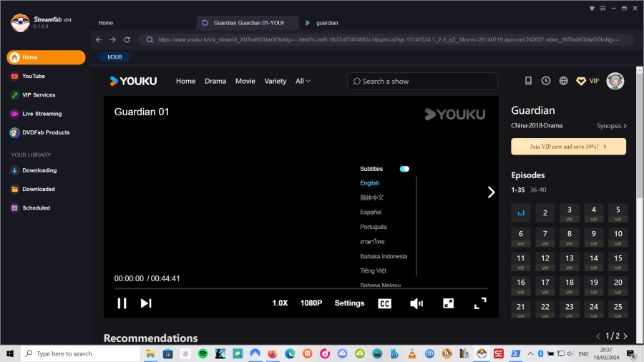The width and height of the screenshot is (644, 362).
Task: Expand the Synopsis section
Action: pyautogui.click(x=612, y=126)
